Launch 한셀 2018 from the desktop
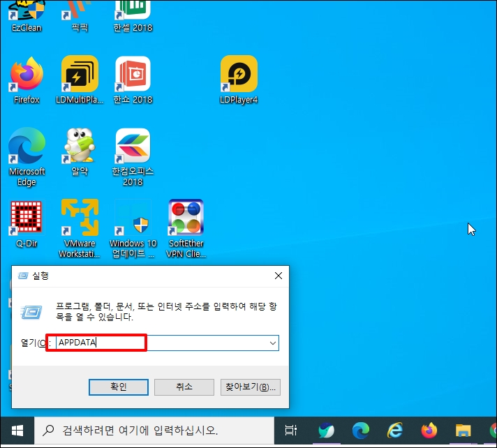The width and height of the screenshot is (497, 448). 133,16
